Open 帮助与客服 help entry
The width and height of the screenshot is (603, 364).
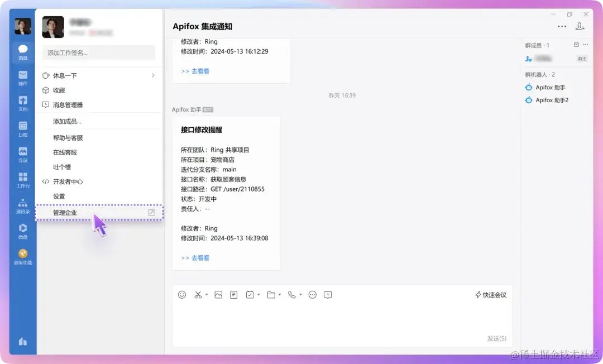coord(99,137)
